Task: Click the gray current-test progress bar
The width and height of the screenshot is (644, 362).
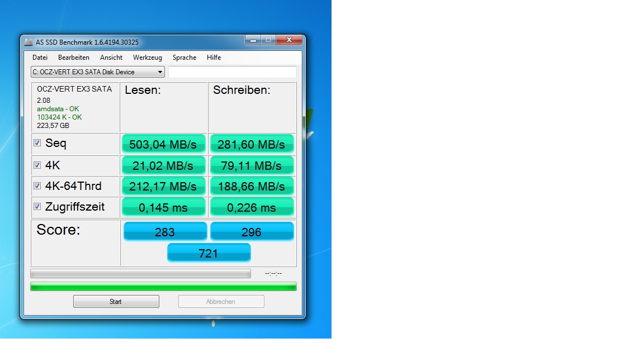Action: (140, 273)
